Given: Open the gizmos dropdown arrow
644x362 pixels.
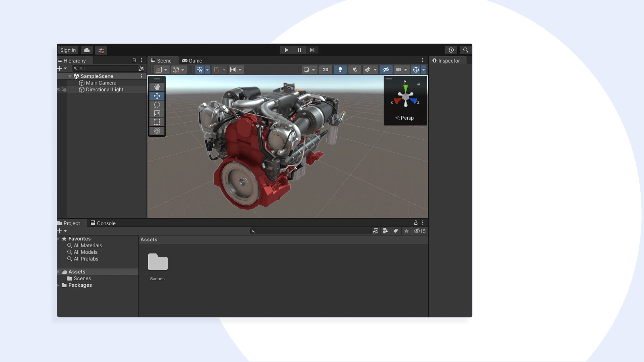Looking at the screenshot, I should pos(423,70).
